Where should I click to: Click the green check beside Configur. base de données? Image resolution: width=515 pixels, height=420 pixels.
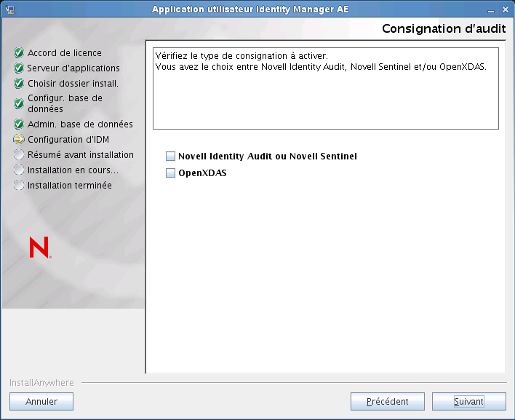coord(19,103)
